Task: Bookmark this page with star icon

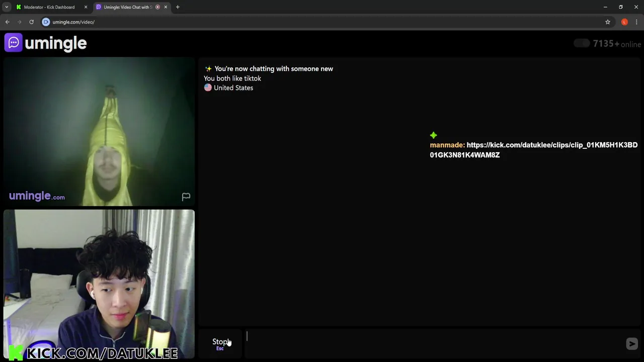Action: tap(608, 22)
